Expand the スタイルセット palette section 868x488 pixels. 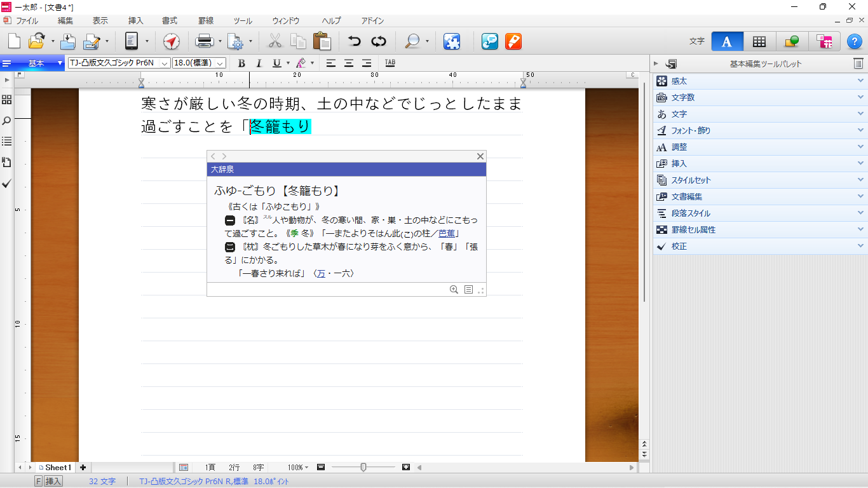tap(760, 180)
